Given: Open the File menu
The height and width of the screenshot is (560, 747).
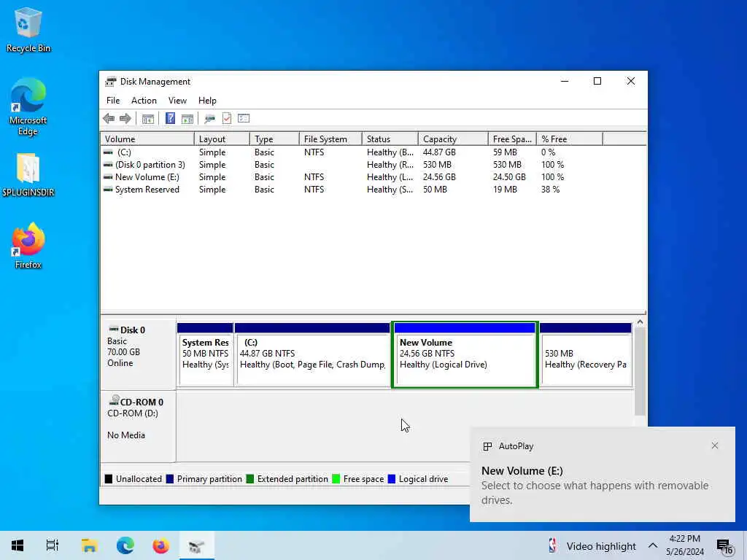Looking at the screenshot, I should coord(113,101).
